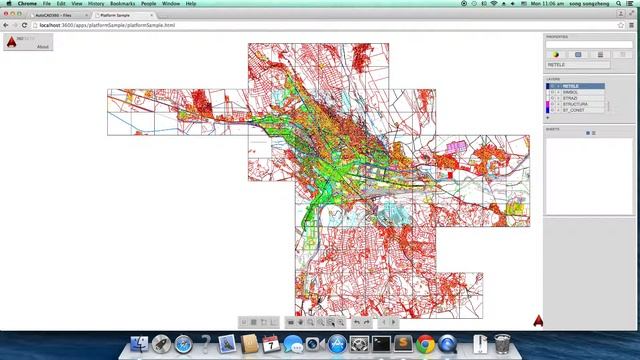640x360 pixels.
Task: Click the last magnifier icon before the undo arrow
Action: (x=341, y=323)
